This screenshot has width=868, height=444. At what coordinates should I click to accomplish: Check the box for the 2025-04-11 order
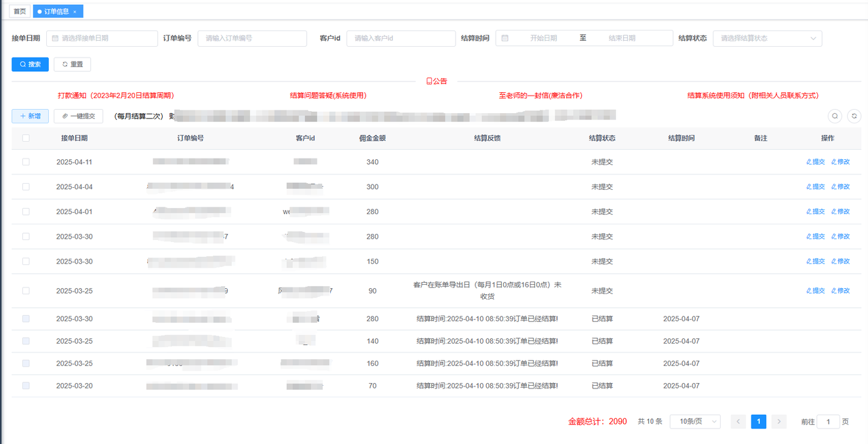[26, 162]
